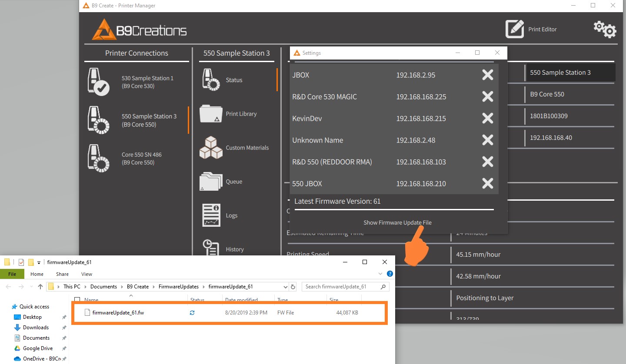Click the 192.168.168.225 IP address

421,97
